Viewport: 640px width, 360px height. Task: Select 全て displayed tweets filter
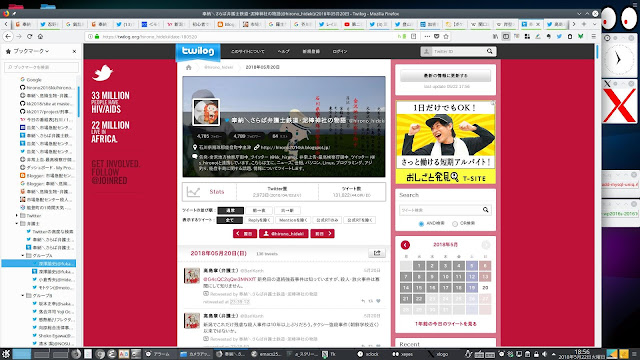[x=229, y=220]
